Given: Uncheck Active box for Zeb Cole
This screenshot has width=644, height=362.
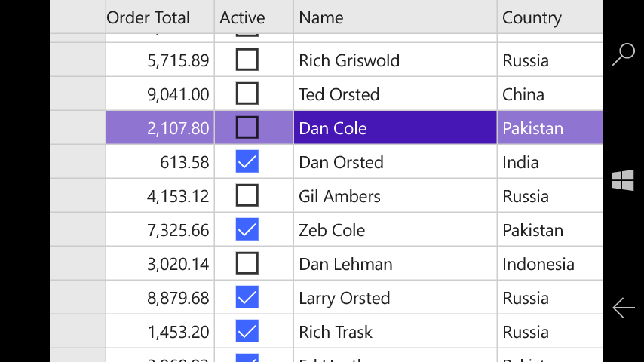Looking at the screenshot, I should (x=247, y=229).
